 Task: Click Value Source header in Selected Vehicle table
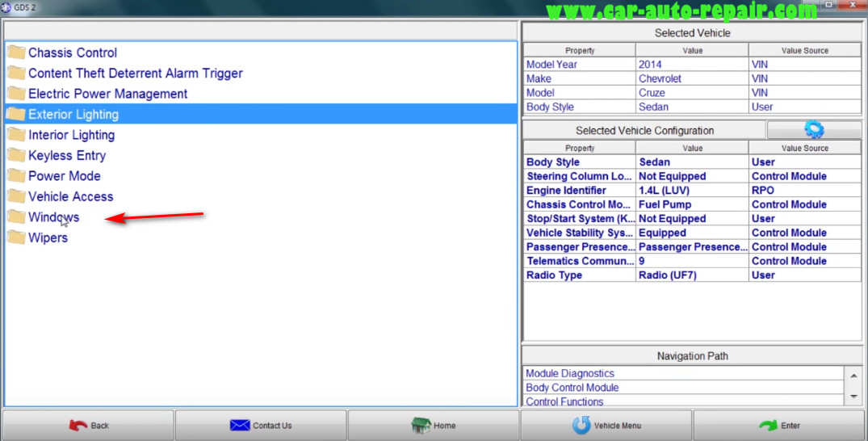click(805, 50)
